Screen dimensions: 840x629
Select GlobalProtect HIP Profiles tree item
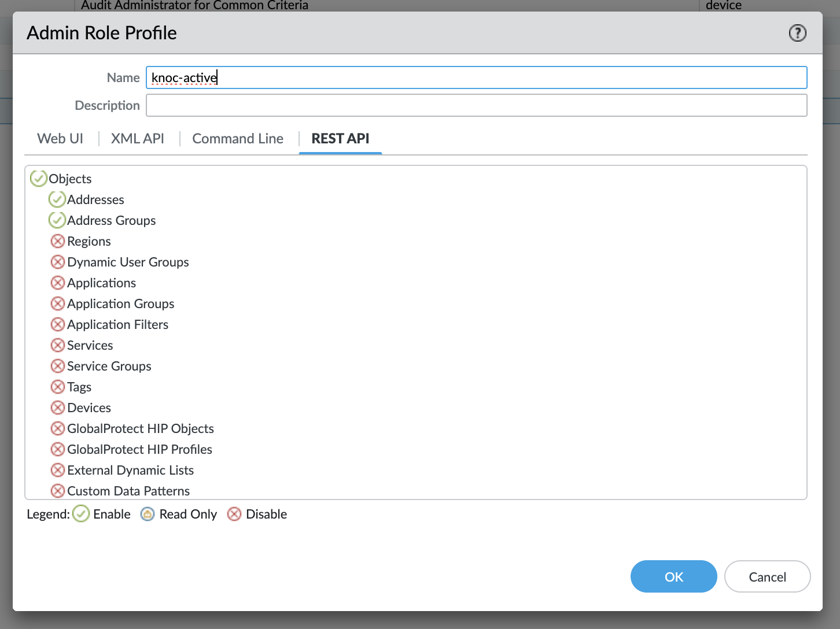(139, 449)
